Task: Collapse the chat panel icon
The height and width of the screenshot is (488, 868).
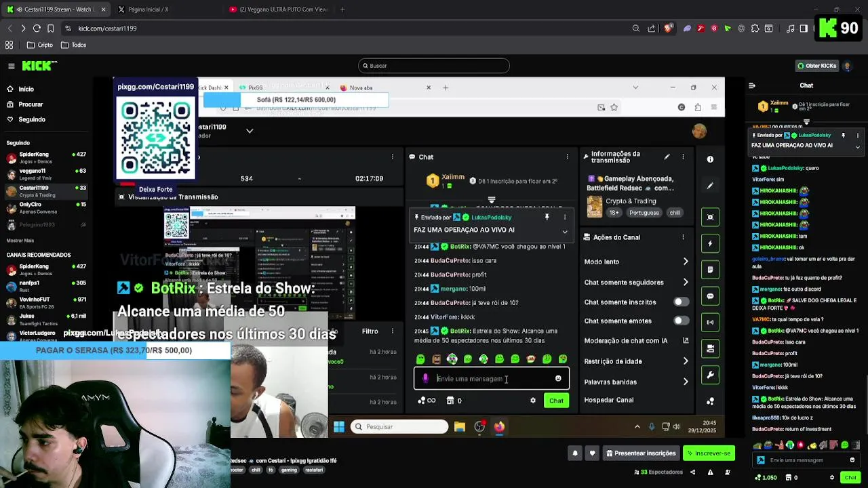Action: coord(752,85)
